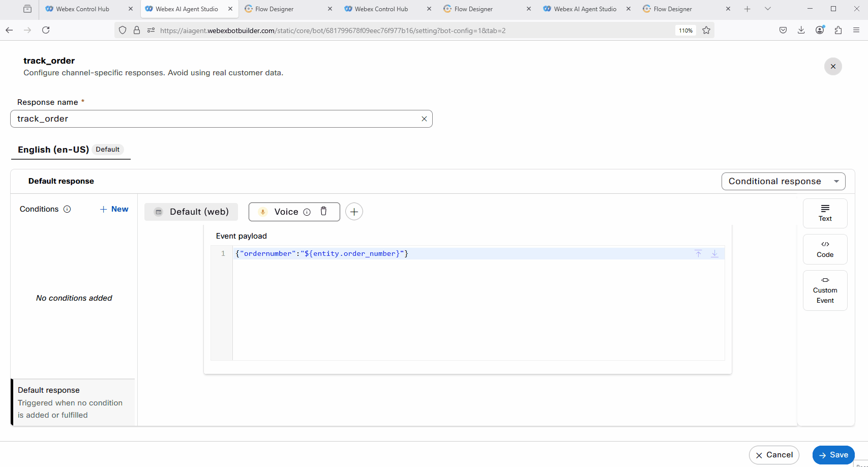Image resolution: width=868 pixels, height=467 pixels.
Task: Click the move-down arrow in Event payload
Action: 714,254
